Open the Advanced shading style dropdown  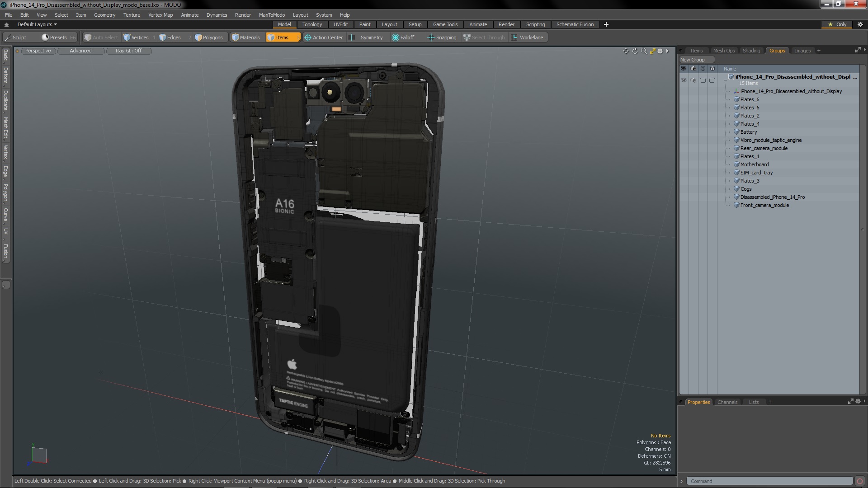(80, 51)
